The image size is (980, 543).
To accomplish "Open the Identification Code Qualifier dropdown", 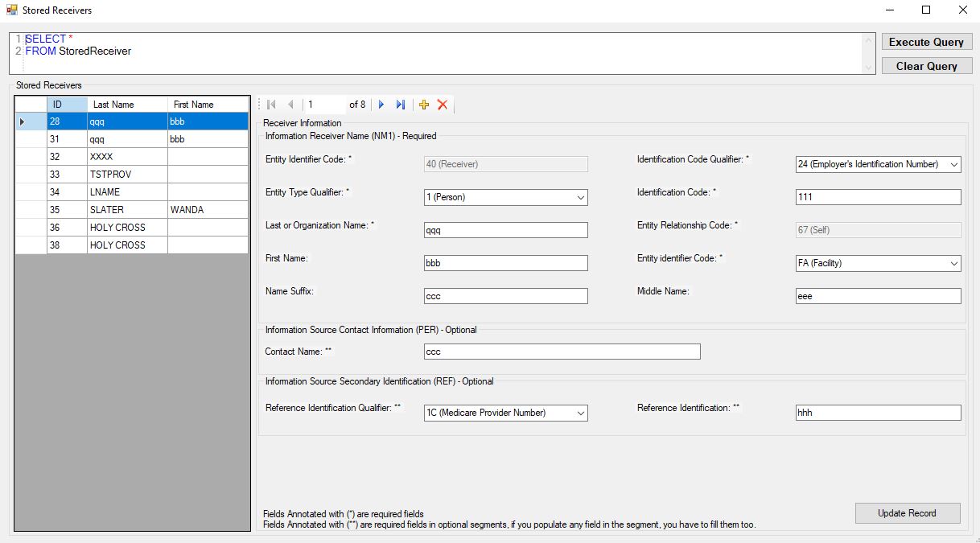I will [x=954, y=164].
